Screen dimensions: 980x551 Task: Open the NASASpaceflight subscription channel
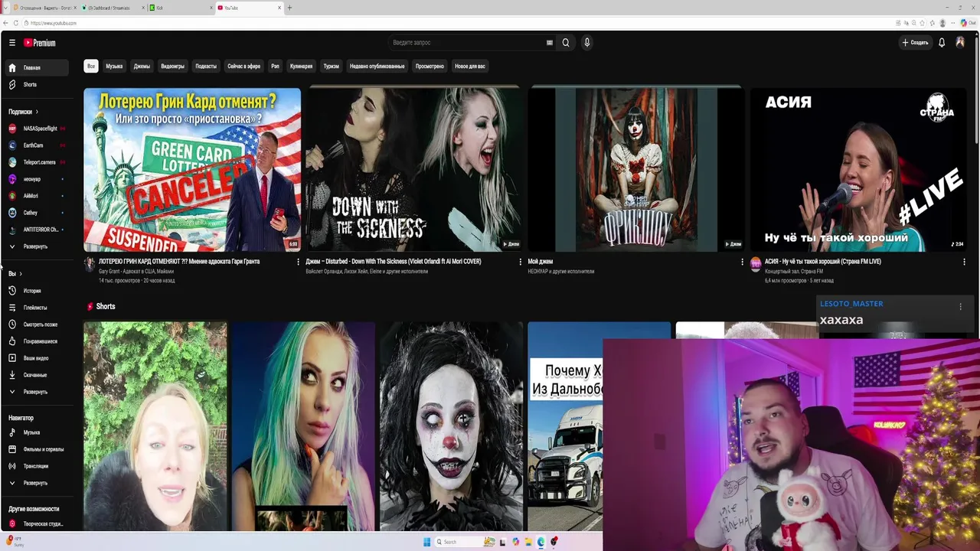37,129
